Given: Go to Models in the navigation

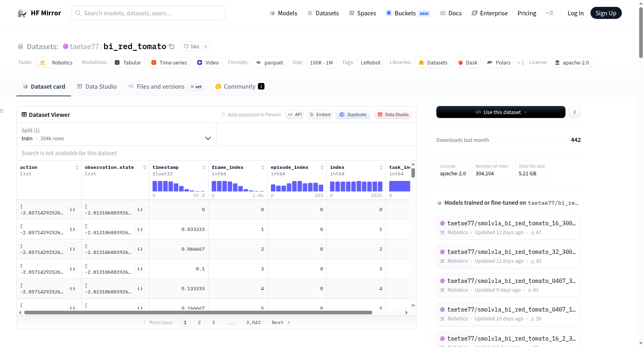Looking at the screenshot, I should click(283, 13).
